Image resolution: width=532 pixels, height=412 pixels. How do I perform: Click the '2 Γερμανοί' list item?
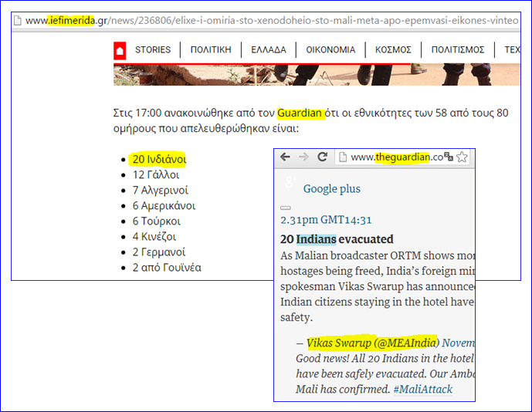(x=159, y=252)
